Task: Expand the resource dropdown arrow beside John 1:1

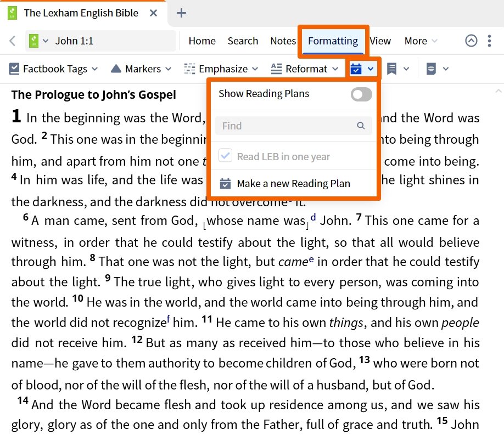Action: point(46,41)
